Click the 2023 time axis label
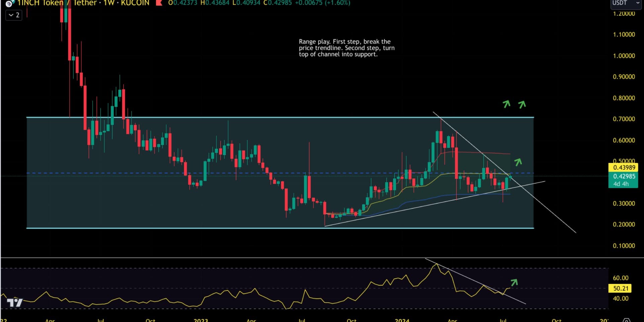 (x=201, y=320)
